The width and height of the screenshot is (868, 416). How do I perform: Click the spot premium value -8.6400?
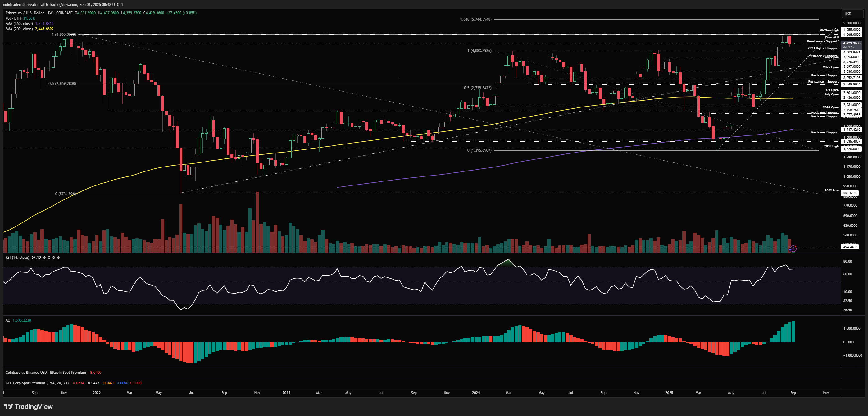pos(95,373)
